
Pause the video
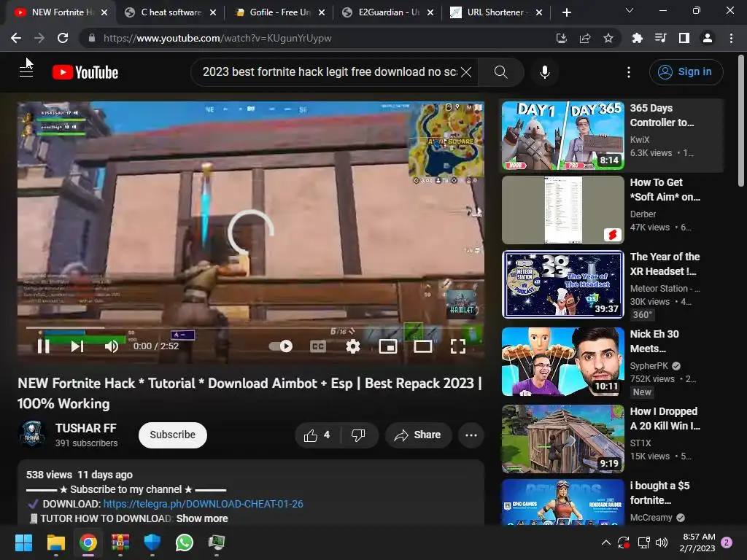pos(43,346)
